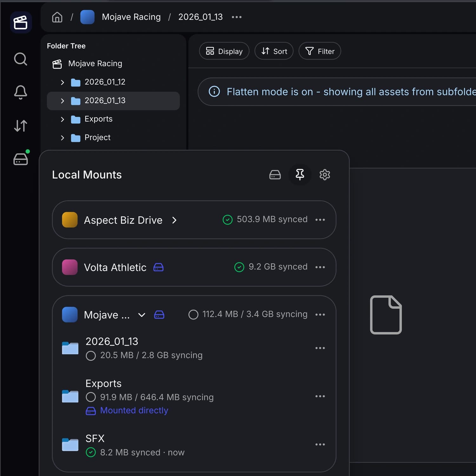Screen dimensions: 476x476
Task: Expand the Exports tree folder chevron
Action: point(63,119)
